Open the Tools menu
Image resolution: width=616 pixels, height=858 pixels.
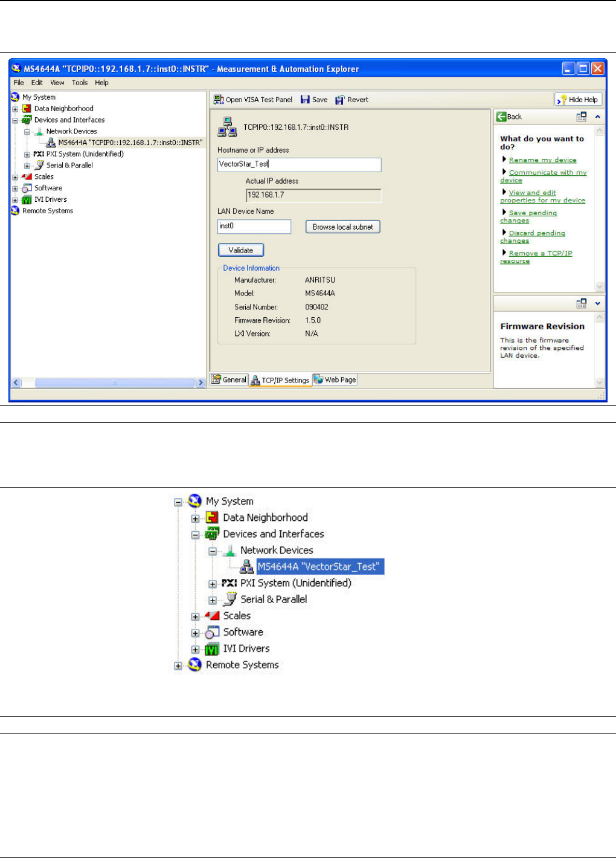point(80,83)
